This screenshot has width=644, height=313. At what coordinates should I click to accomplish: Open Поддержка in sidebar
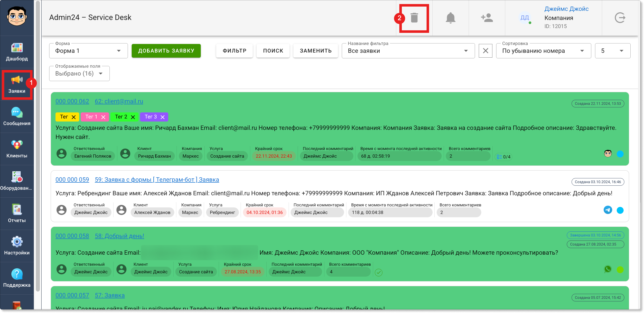click(17, 278)
